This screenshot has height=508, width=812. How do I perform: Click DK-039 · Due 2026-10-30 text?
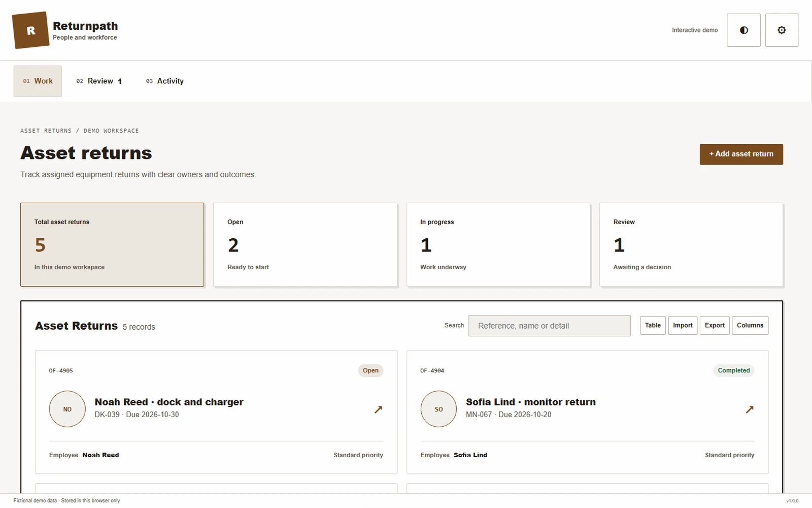click(x=137, y=415)
